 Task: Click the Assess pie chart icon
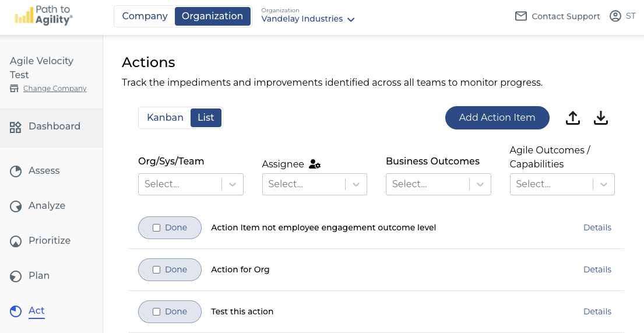click(x=16, y=171)
